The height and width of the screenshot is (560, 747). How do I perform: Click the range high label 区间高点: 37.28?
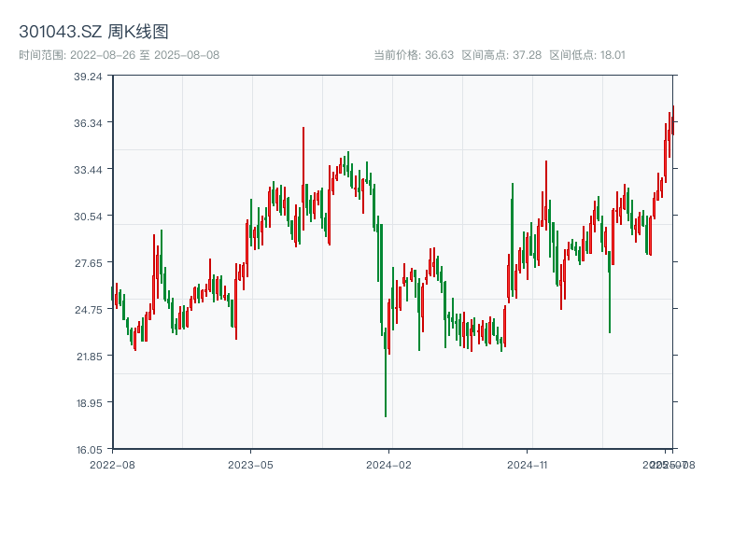point(501,55)
